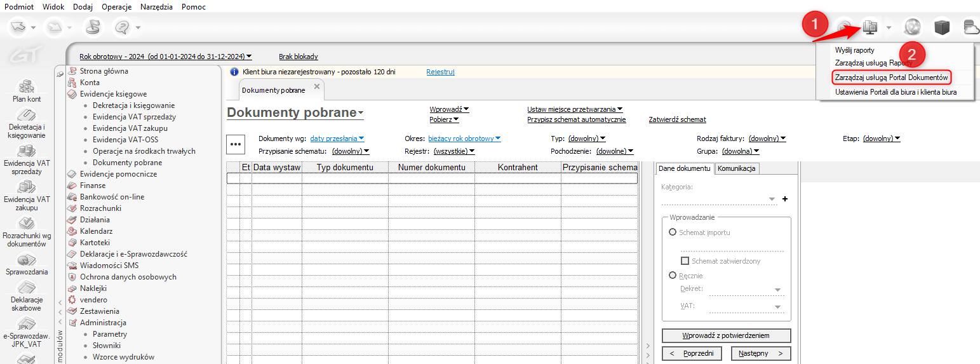
Task: Click the Kontrahent column header
Action: tap(518, 167)
